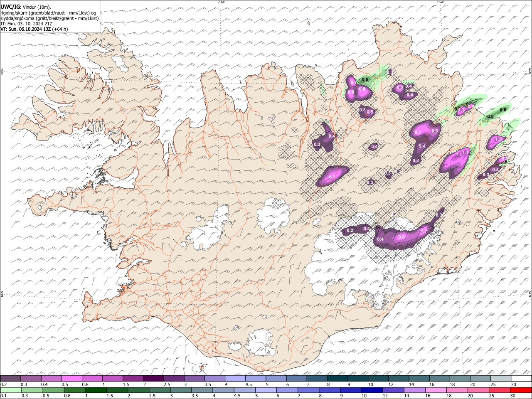Click the dark mauve 0.2 swatch, upper legend row
Screen dimensions: 532x399
[10, 378]
